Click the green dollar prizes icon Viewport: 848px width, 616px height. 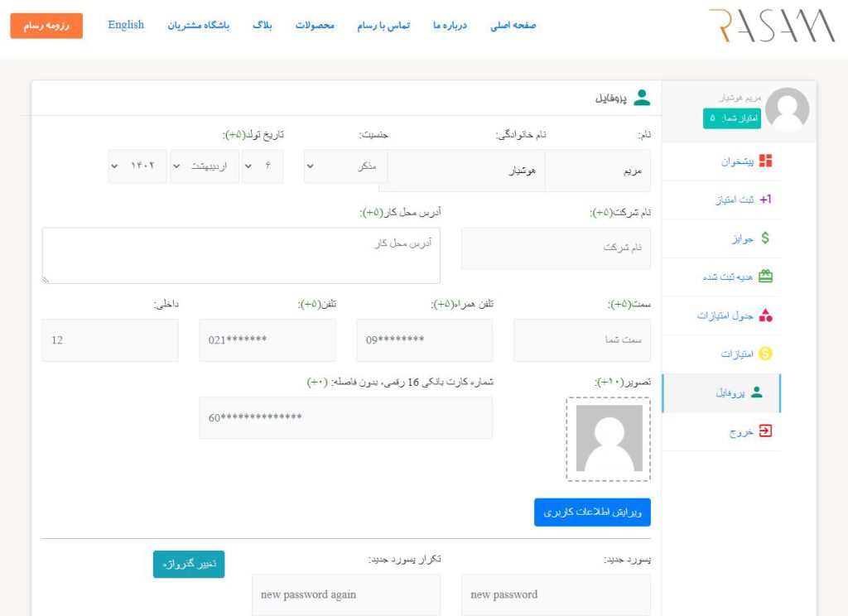pos(765,238)
